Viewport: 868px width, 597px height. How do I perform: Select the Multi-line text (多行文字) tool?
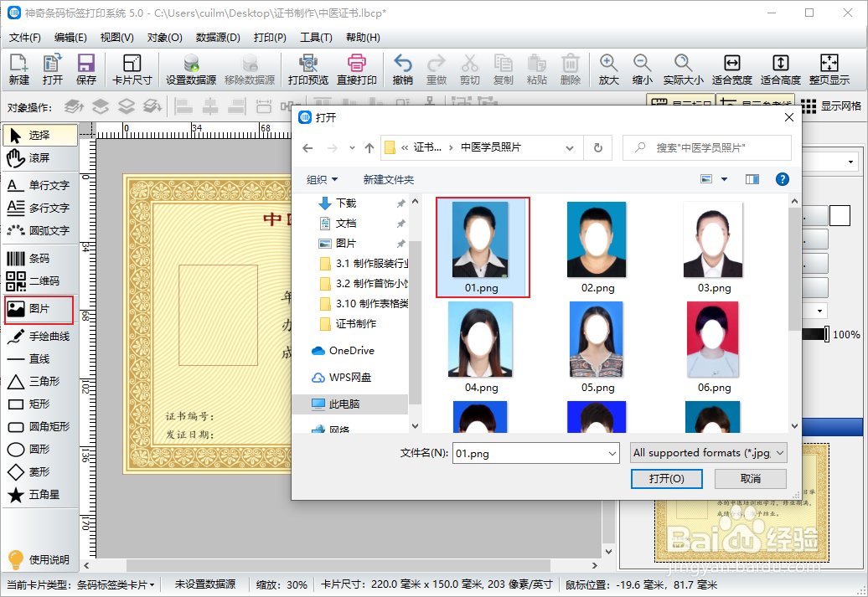coord(40,208)
